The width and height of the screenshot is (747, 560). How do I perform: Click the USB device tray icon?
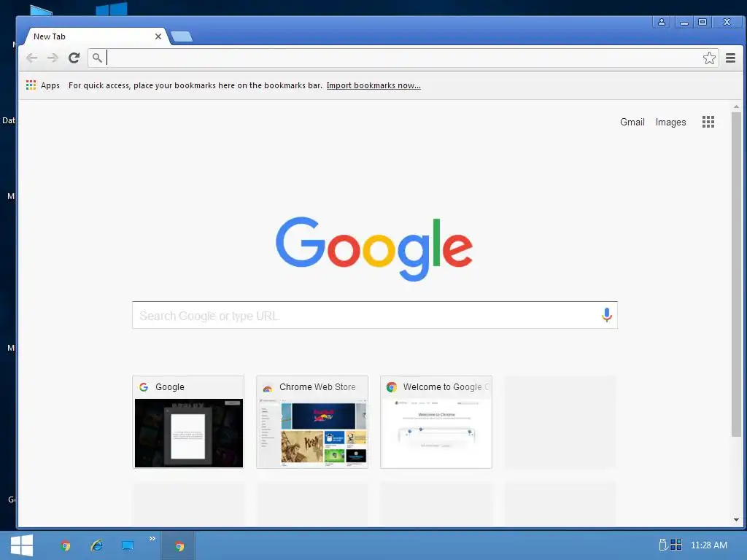click(662, 545)
